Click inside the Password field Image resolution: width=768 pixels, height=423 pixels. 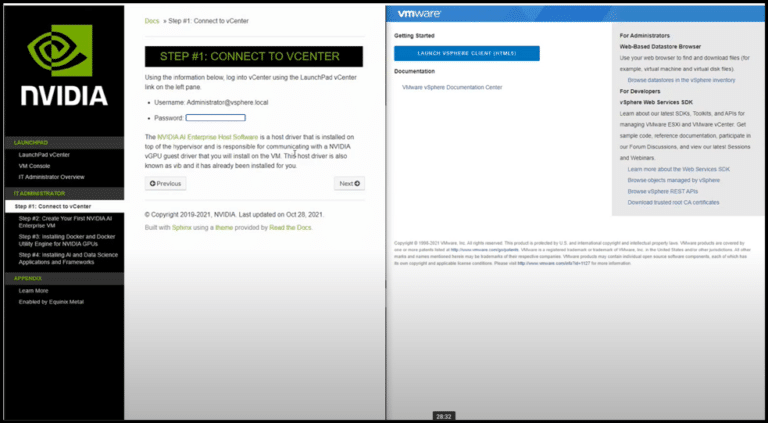point(216,118)
